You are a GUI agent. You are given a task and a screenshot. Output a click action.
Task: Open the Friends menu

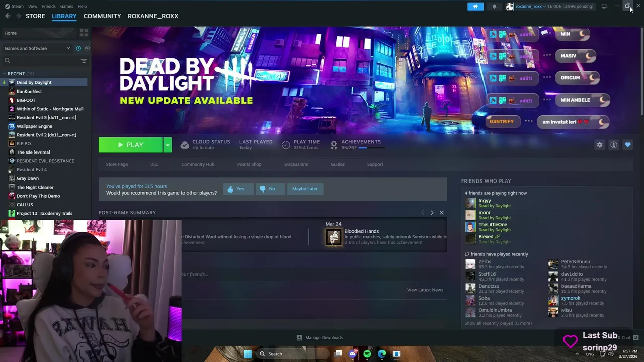(49, 6)
